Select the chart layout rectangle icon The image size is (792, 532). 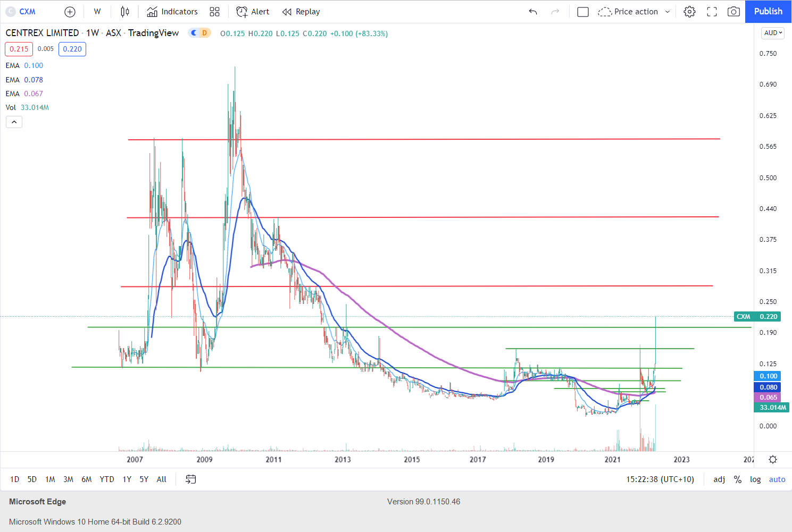(583, 12)
